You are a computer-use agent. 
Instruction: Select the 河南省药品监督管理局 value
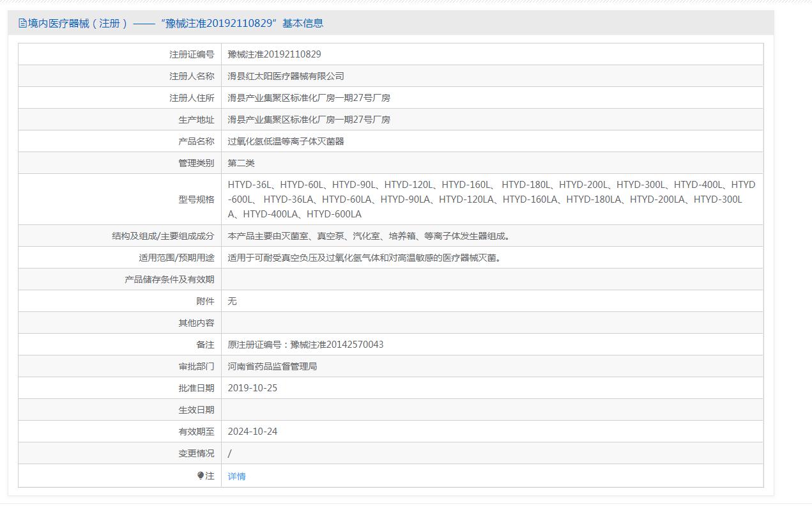coord(273,366)
